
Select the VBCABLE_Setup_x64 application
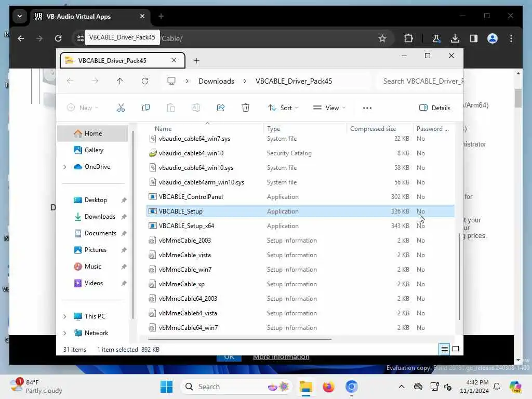coord(300,225)
